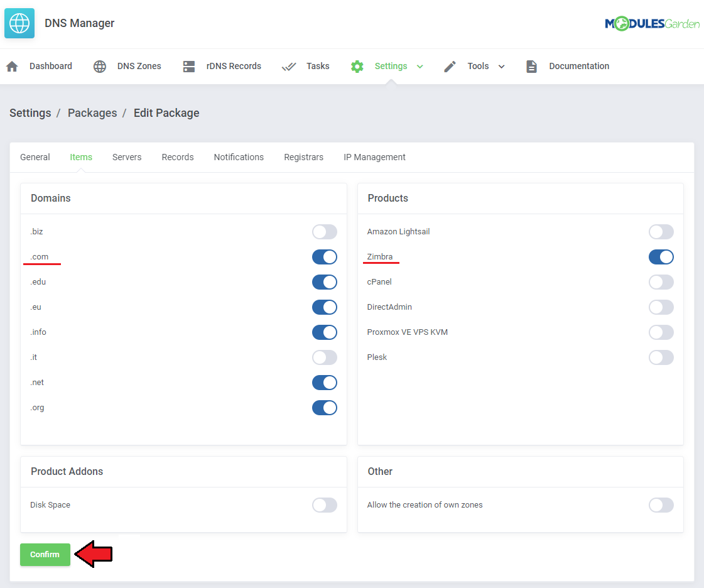Viewport: 704px width, 588px height.
Task: Click the Edit Package breadcrumb
Action: [x=166, y=112]
